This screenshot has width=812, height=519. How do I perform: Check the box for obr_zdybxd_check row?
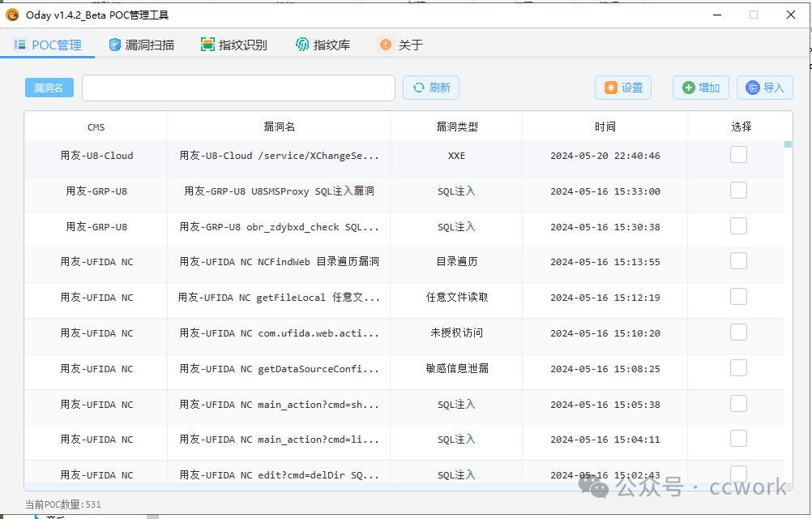click(738, 225)
